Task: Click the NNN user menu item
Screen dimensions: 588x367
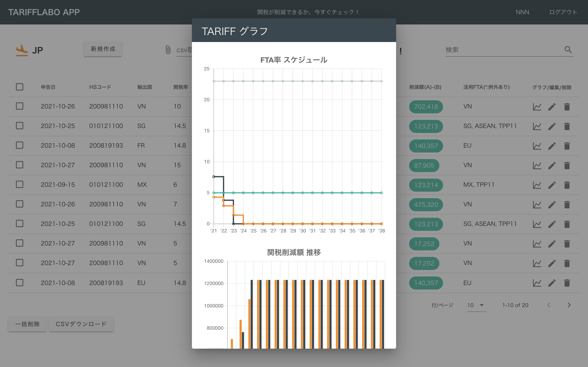Action: click(x=522, y=12)
